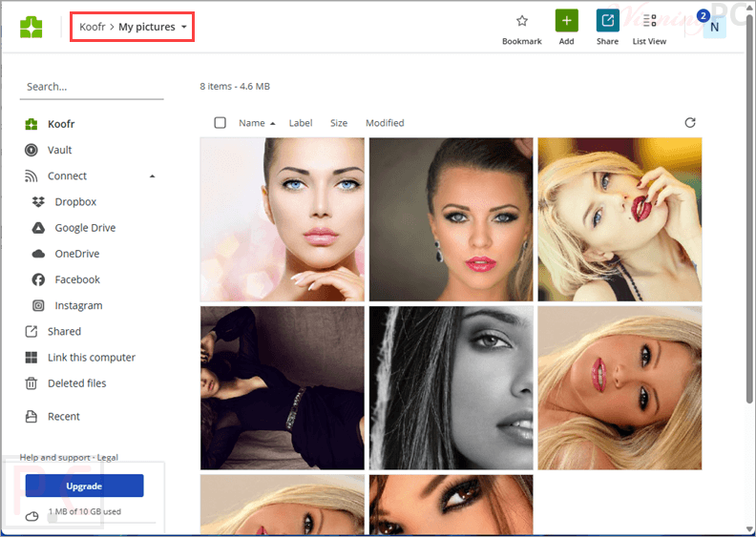Open the woman with earrings thumbnail
756x537 pixels.
[451, 219]
